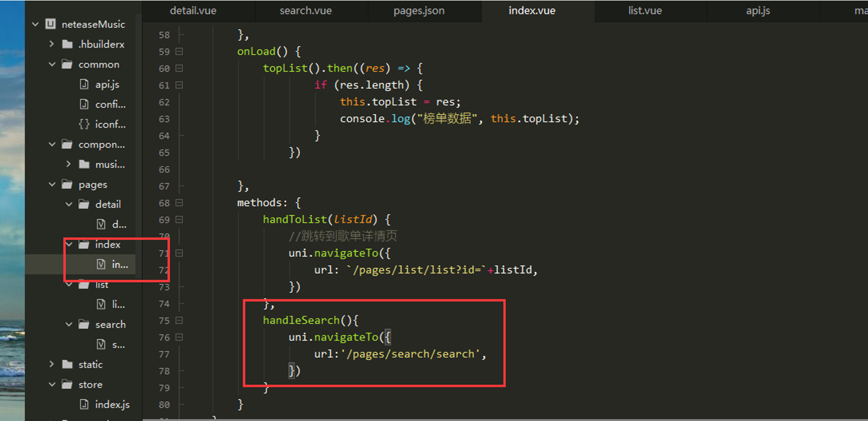Collapse the components folder
Image resolution: width=868 pixels, height=421 pixels.
[x=52, y=144]
